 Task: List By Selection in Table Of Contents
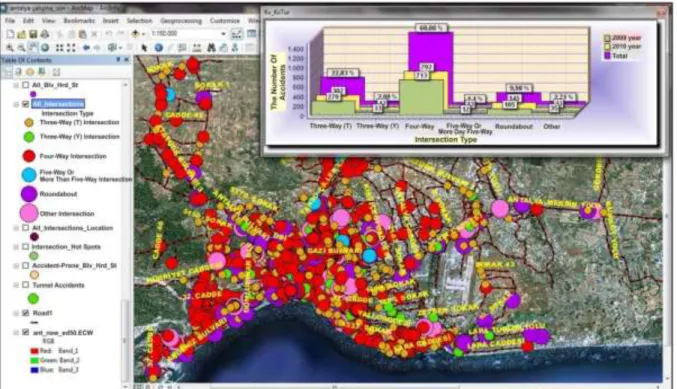pos(41,71)
